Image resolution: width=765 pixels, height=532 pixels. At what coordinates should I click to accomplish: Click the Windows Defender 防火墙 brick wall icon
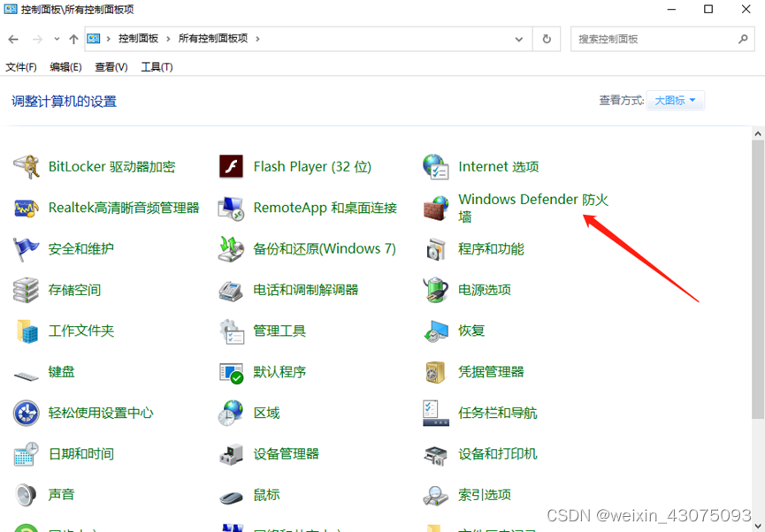[x=436, y=209]
